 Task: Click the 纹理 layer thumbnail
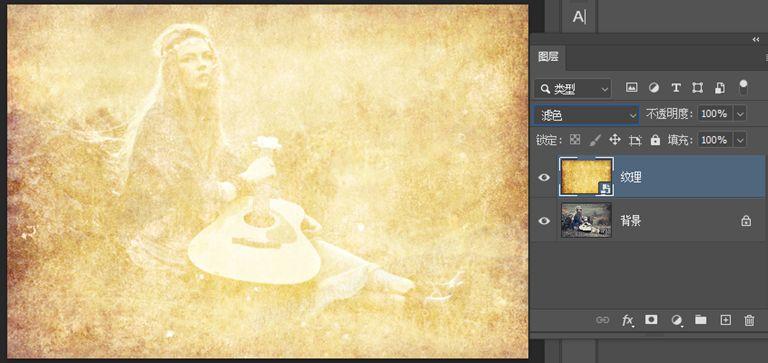[x=586, y=177]
